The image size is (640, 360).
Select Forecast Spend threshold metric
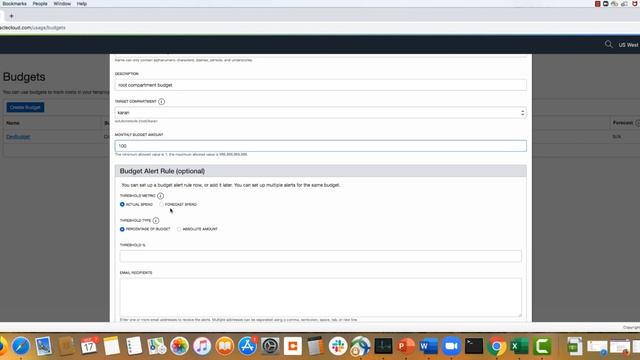[x=162, y=204]
